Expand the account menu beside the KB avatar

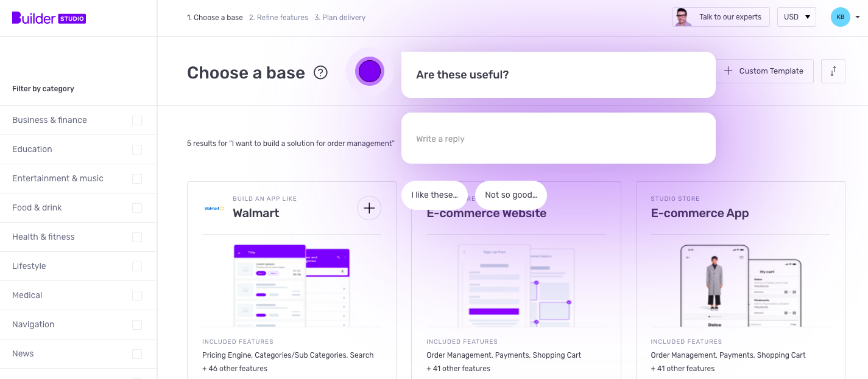point(858,17)
